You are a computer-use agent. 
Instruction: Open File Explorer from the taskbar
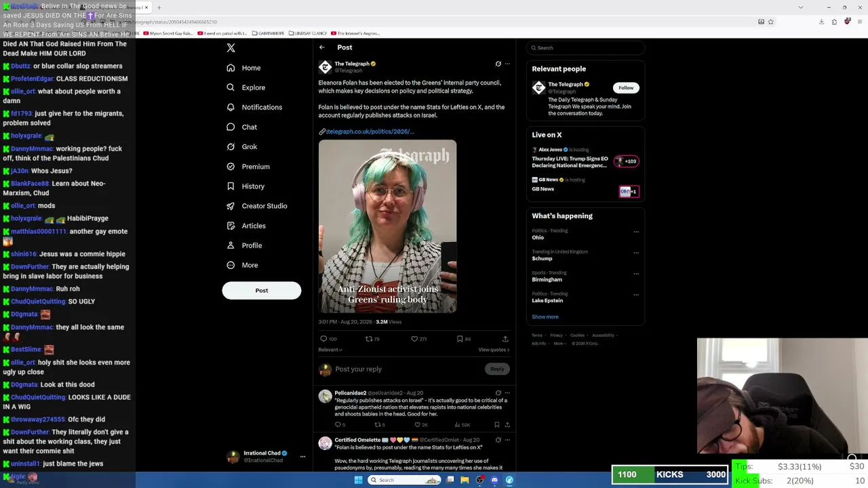click(465, 480)
